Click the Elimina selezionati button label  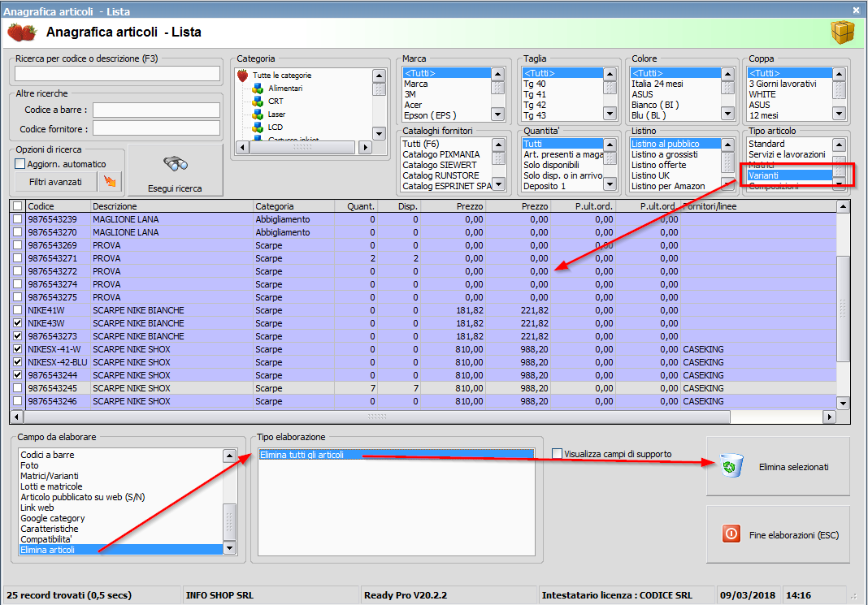coord(794,467)
